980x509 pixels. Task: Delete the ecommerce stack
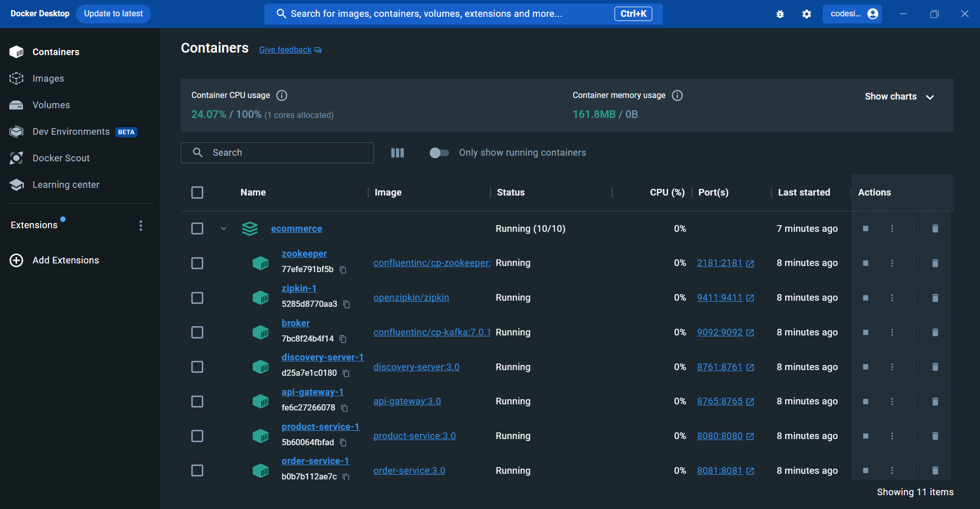coord(935,229)
